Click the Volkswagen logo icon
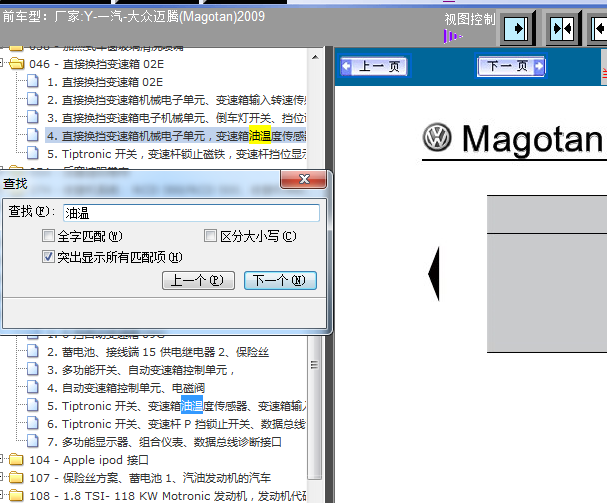The width and height of the screenshot is (607, 503). coord(437,137)
